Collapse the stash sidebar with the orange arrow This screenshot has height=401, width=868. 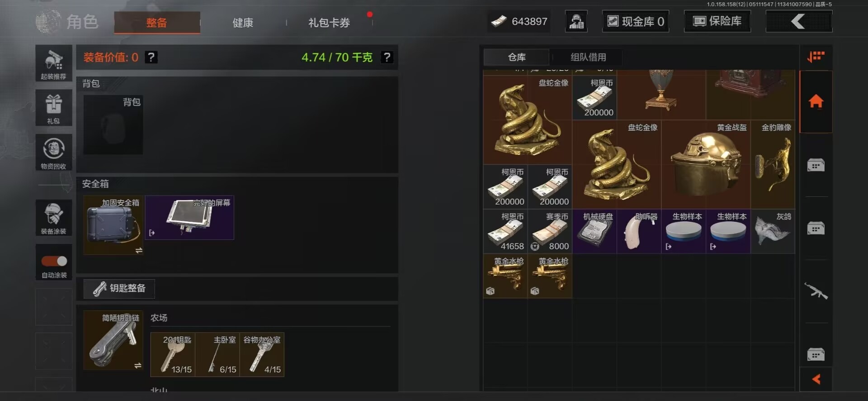[x=816, y=379]
